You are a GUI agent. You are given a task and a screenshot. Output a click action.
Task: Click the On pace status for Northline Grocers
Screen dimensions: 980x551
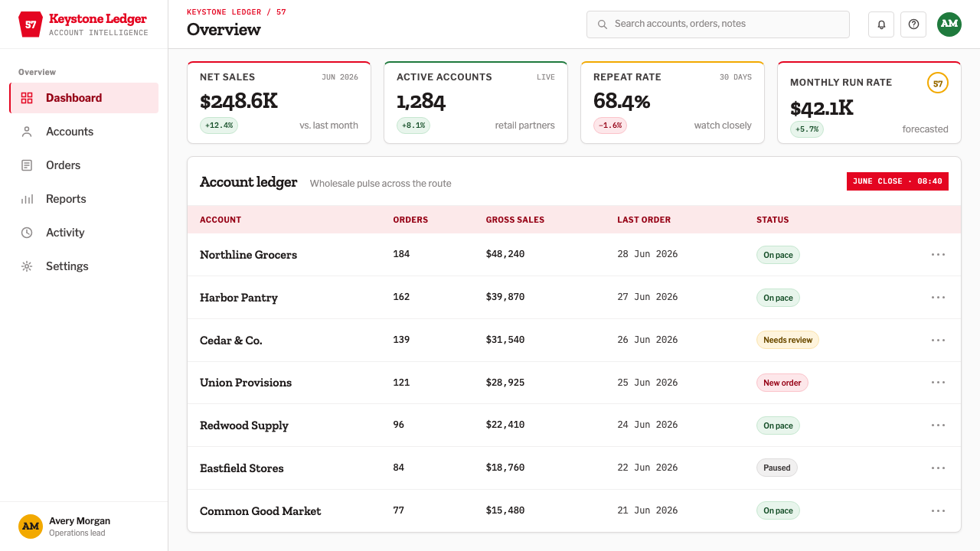click(778, 255)
